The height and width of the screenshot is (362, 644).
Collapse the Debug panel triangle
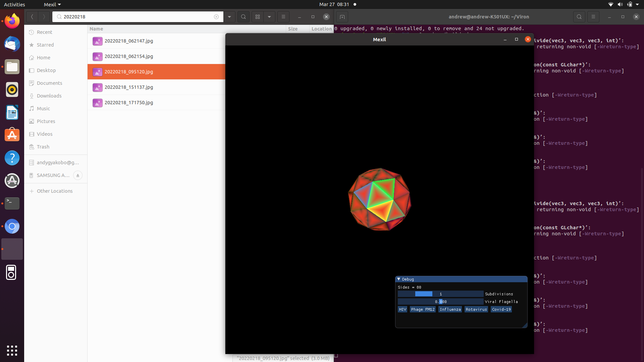[x=399, y=279]
